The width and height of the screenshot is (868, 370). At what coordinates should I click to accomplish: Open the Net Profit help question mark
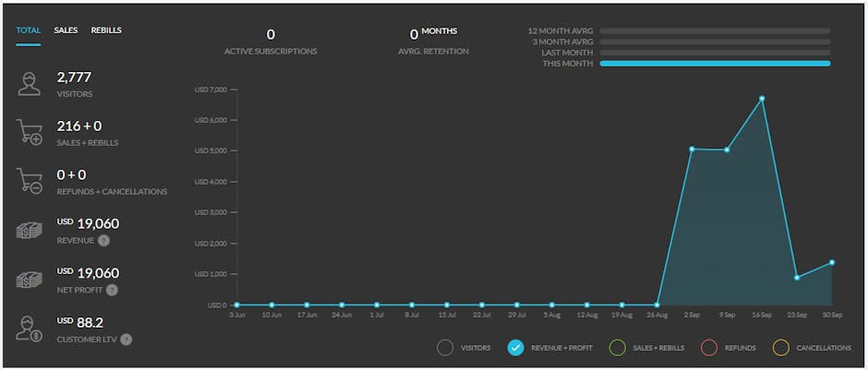click(x=112, y=290)
